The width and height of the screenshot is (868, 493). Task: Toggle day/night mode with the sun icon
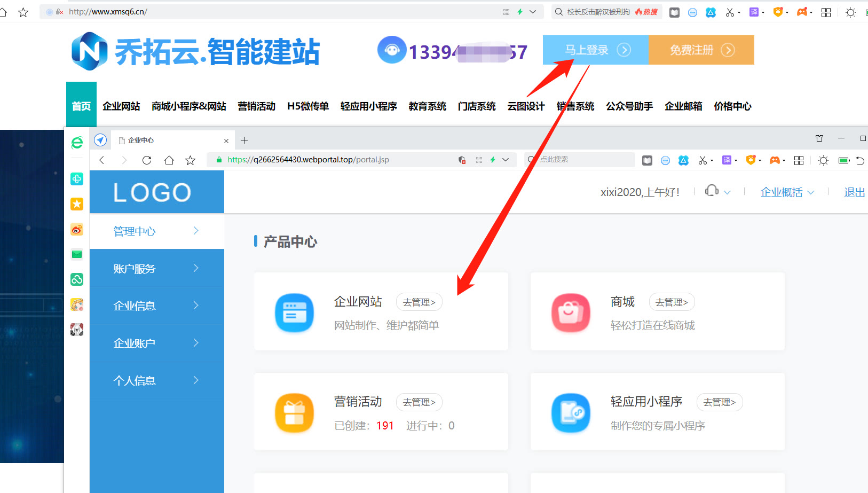coord(850,12)
